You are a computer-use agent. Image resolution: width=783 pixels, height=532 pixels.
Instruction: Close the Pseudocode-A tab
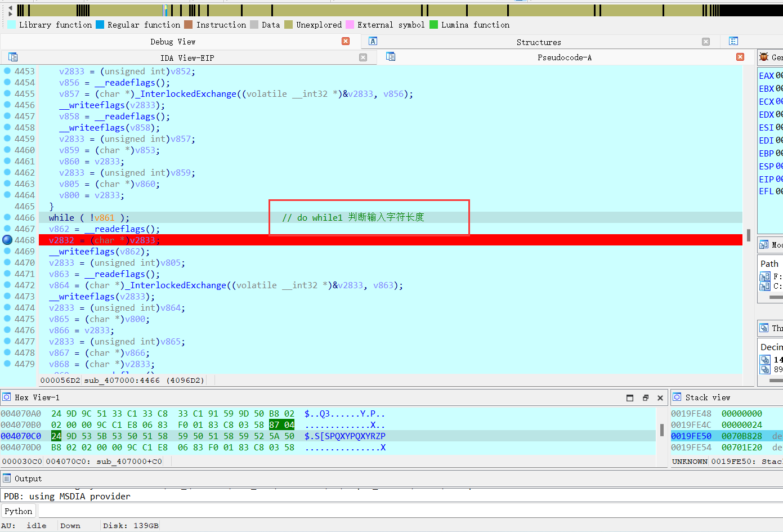point(740,57)
